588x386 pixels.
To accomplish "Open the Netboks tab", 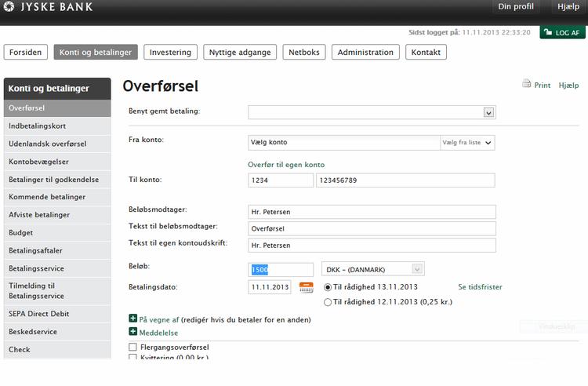I will coord(304,53).
